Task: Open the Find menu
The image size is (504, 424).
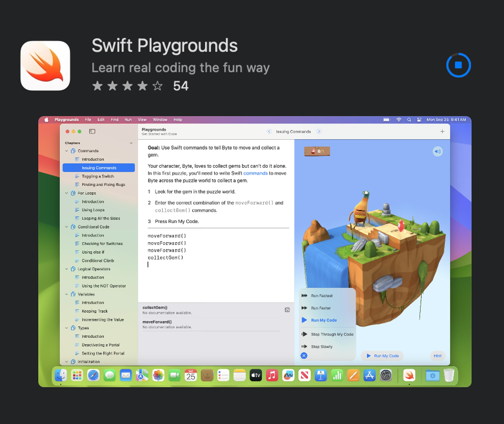Action: tap(114, 120)
